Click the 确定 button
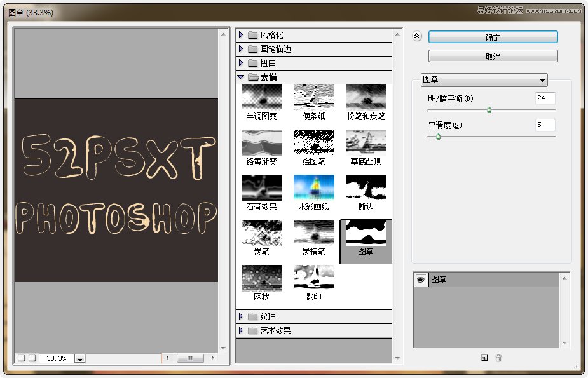This screenshot has width=588, height=378. coord(493,37)
